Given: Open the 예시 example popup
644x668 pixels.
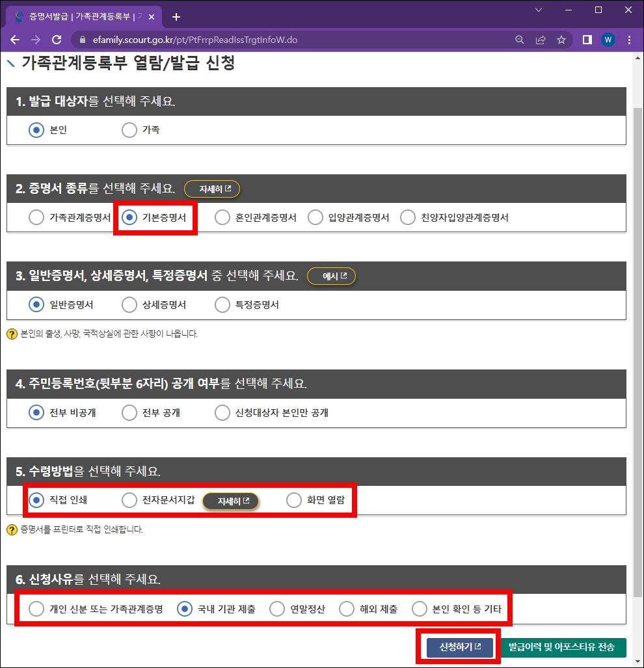Looking at the screenshot, I should coord(332,276).
